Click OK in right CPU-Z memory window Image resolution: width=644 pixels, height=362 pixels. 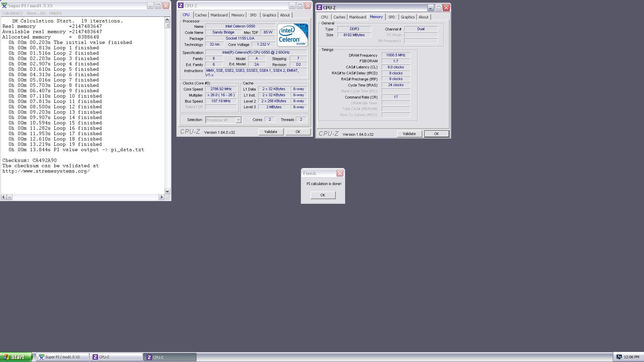(x=436, y=134)
